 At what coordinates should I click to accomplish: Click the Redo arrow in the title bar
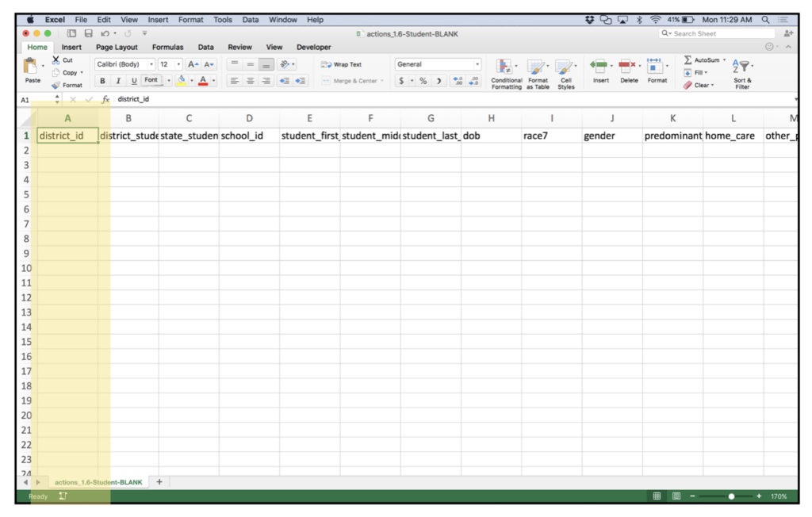(128, 33)
